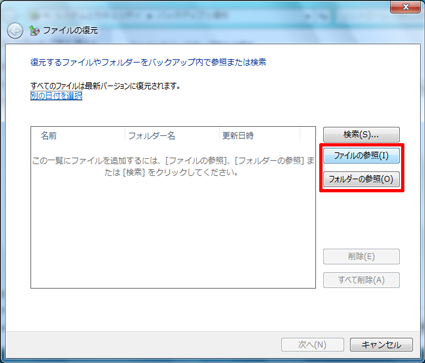
Task: Choose ファイルの参照(I) to browse files
Action: point(361,156)
